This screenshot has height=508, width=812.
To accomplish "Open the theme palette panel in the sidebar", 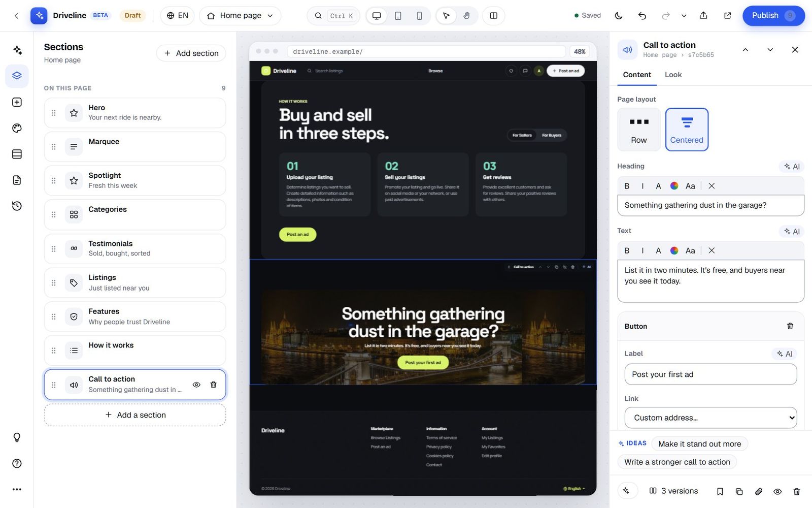I will coord(17,128).
